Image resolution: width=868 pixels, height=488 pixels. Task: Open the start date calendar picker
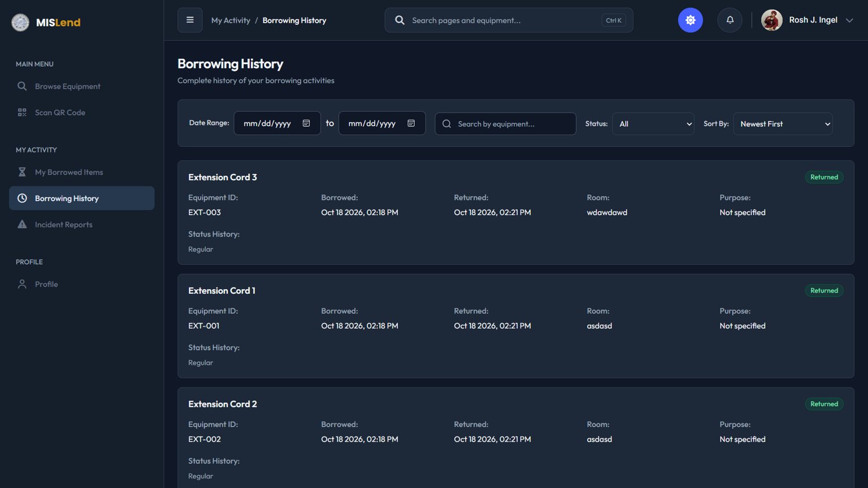pyautogui.click(x=306, y=123)
